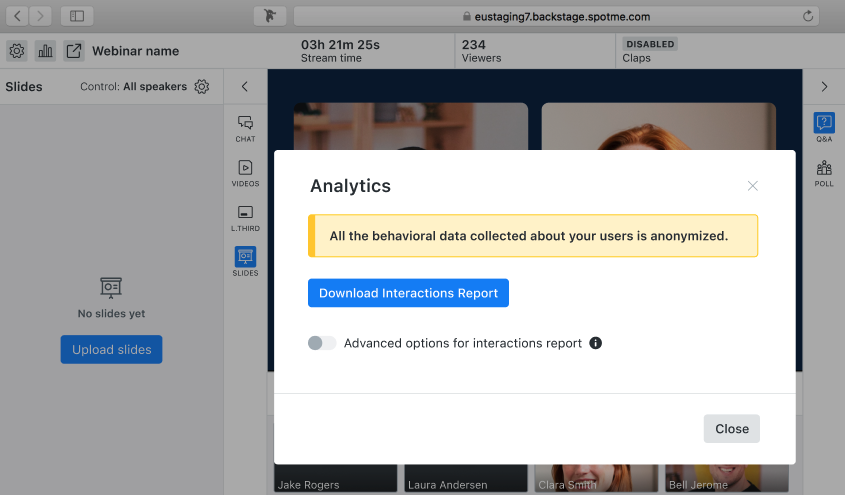
Task: Click the Webinar name title
Action: pos(135,51)
